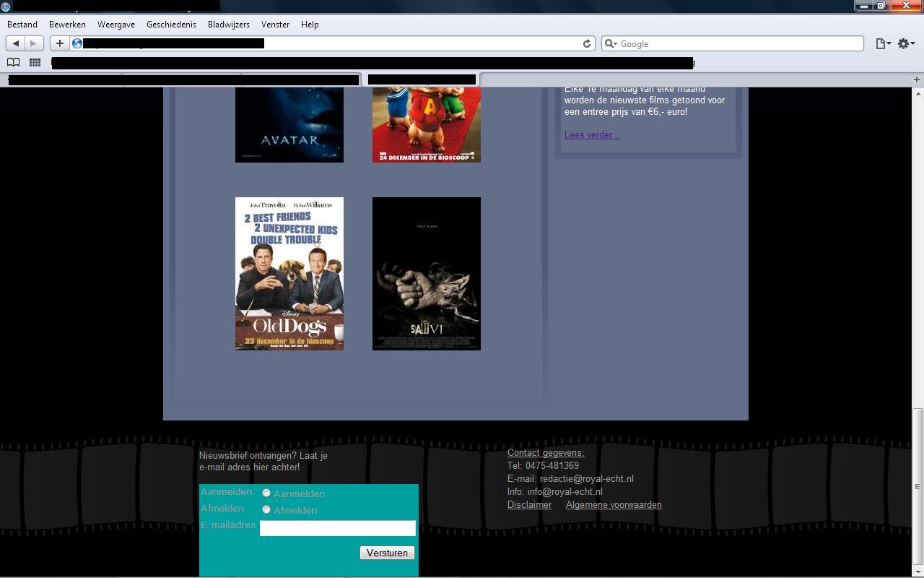Follow the Lees verder link
Screen dimensions: 924x578
coord(592,134)
